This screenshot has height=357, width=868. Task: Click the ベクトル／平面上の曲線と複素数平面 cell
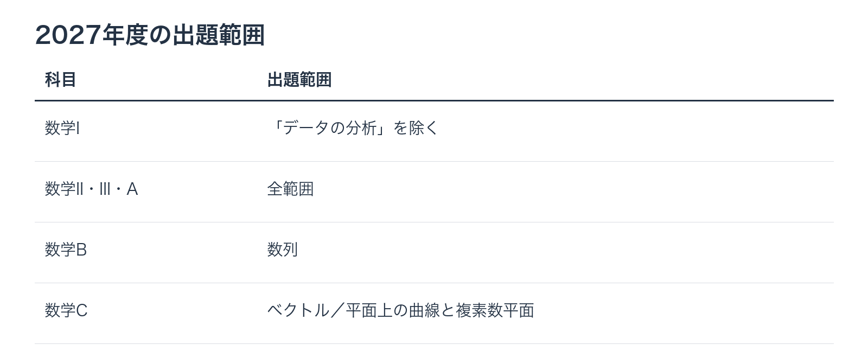click(x=400, y=310)
